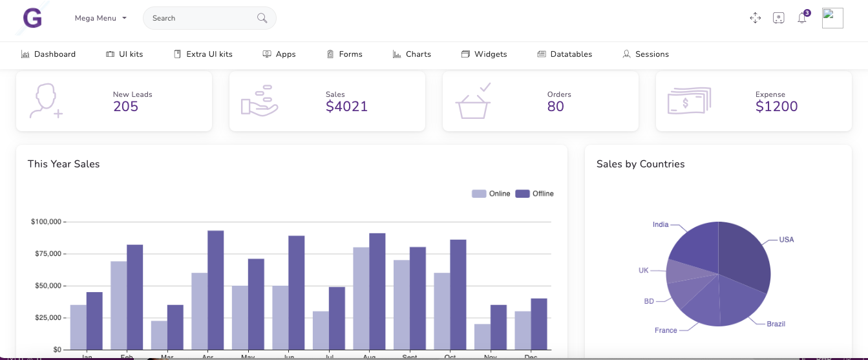Open the Dashboard menu item
Viewport: 868px width, 360px height.
pos(48,54)
